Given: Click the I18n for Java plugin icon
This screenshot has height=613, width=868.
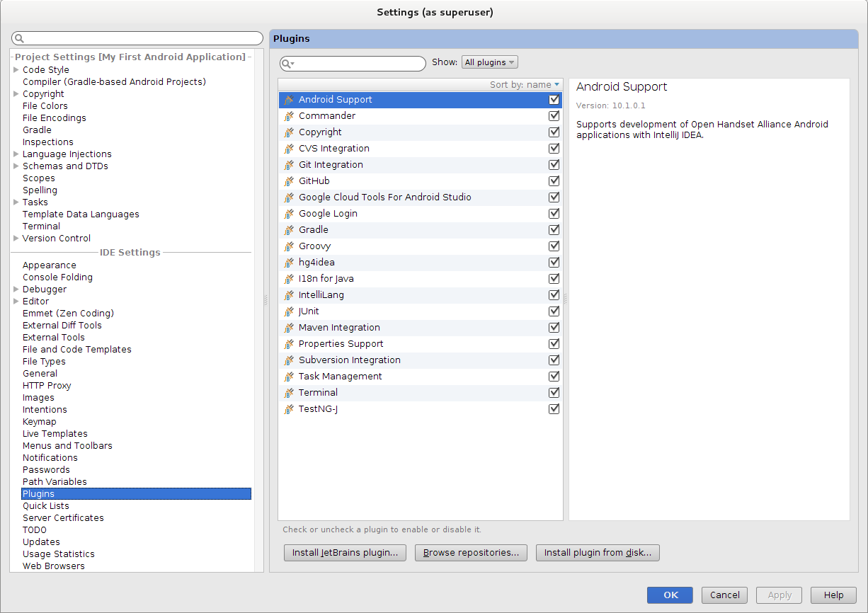Looking at the screenshot, I should pos(289,279).
